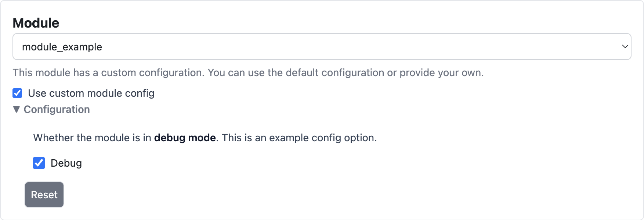The image size is (644, 220).
Task: Click the Module heading label
Action: 36,23
